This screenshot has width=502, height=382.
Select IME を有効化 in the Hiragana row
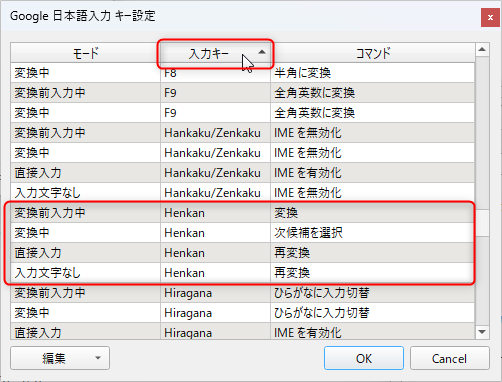tap(373, 332)
